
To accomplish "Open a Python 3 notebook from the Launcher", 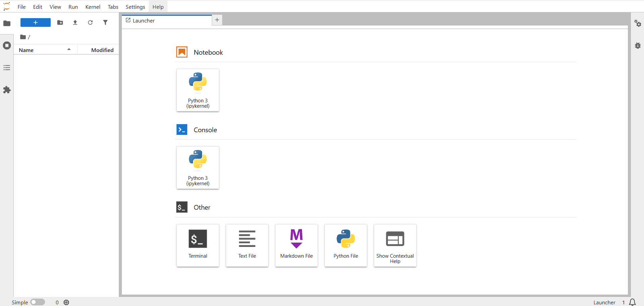I will pyautogui.click(x=198, y=90).
